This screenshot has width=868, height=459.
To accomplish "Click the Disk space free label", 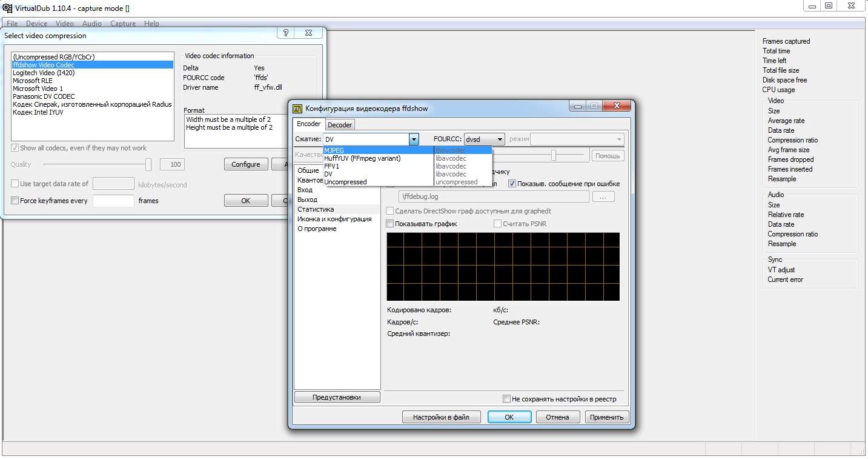I will coord(784,80).
